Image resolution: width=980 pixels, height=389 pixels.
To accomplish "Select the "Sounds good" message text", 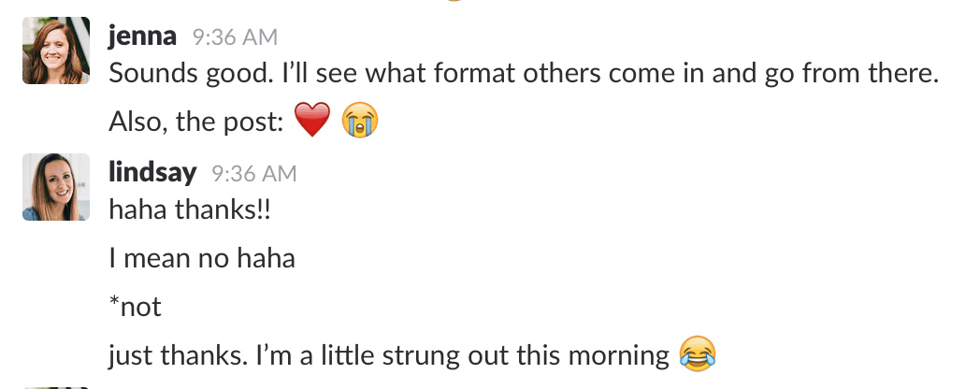I will point(524,72).
